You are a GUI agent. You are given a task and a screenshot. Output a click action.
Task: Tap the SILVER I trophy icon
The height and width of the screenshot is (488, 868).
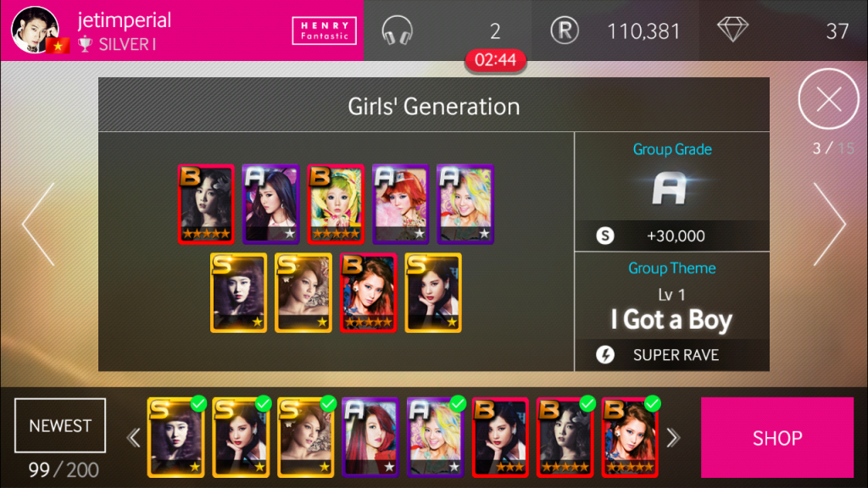[x=85, y=44]
